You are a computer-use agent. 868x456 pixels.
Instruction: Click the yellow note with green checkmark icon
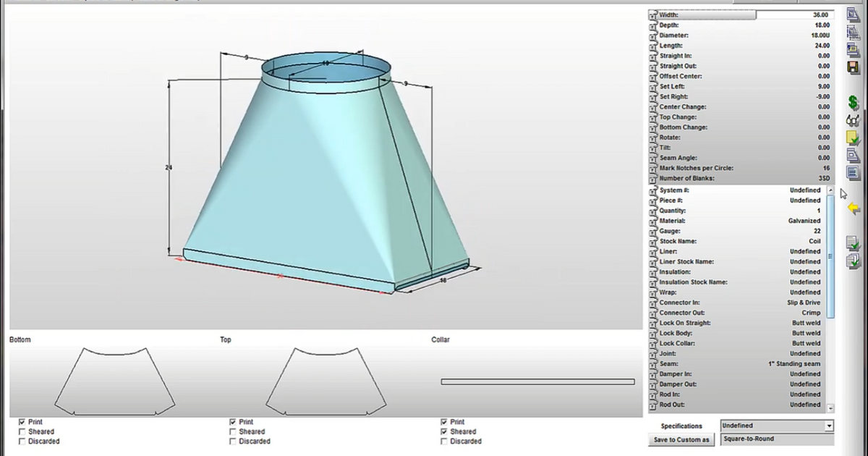[854, 138]
